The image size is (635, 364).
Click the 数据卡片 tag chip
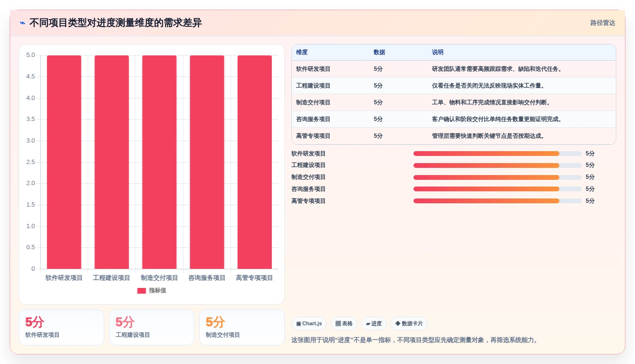point(409,324)
